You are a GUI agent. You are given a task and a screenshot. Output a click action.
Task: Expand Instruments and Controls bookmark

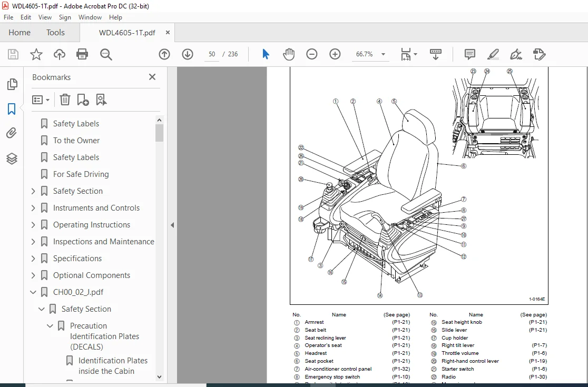click(33, 208)
